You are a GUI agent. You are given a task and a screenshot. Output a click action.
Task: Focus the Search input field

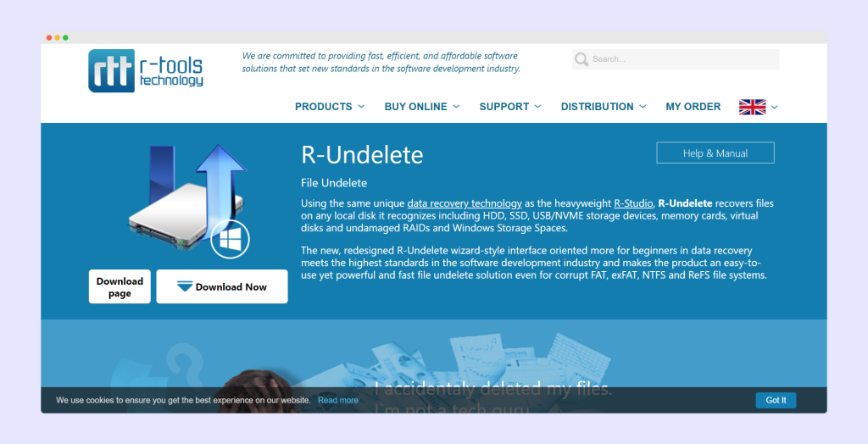click(676, 59)
